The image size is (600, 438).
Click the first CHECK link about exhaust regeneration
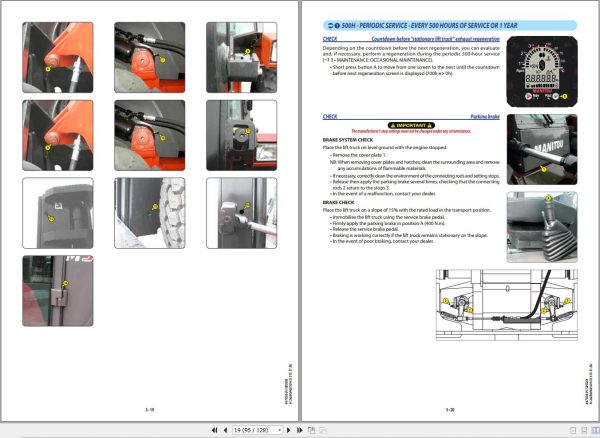click(x=330, y=39)
